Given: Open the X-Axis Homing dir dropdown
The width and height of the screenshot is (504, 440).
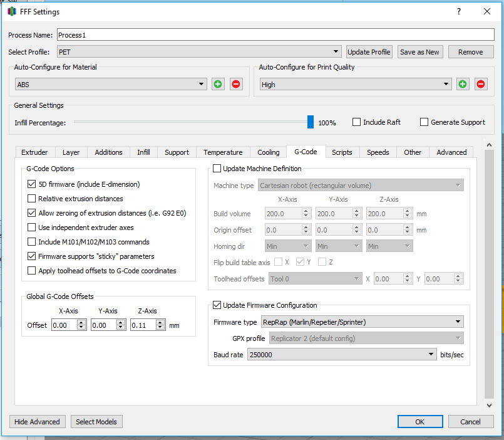Looking at the screenshot, I should coord(288,246).
